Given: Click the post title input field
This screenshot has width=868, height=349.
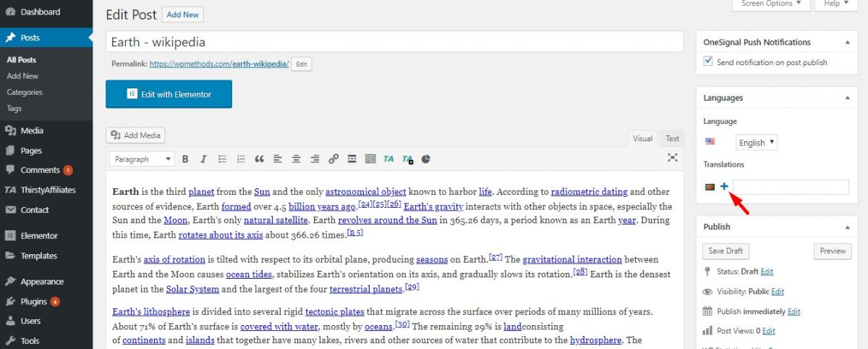Looking at the screenshot, I should pos(394,42).
